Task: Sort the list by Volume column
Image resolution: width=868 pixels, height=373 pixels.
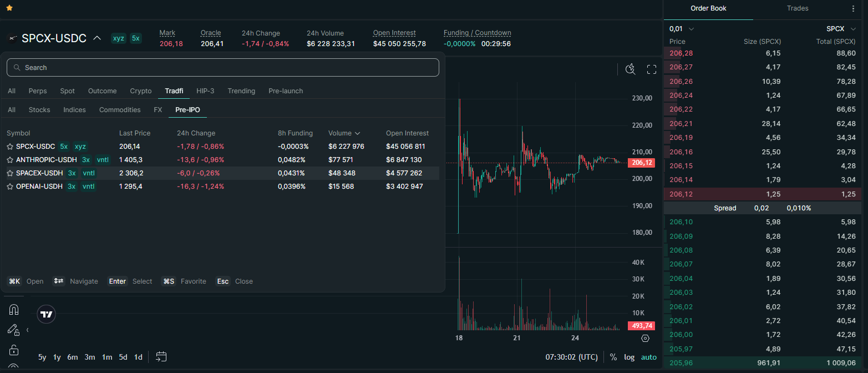Action: pyautogui.click(x=344, y=133)
